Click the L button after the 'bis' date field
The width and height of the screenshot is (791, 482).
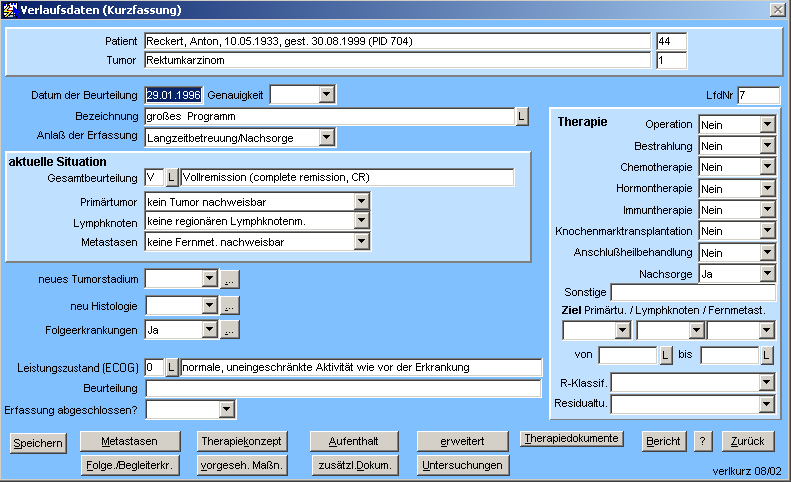click(767, 355)
